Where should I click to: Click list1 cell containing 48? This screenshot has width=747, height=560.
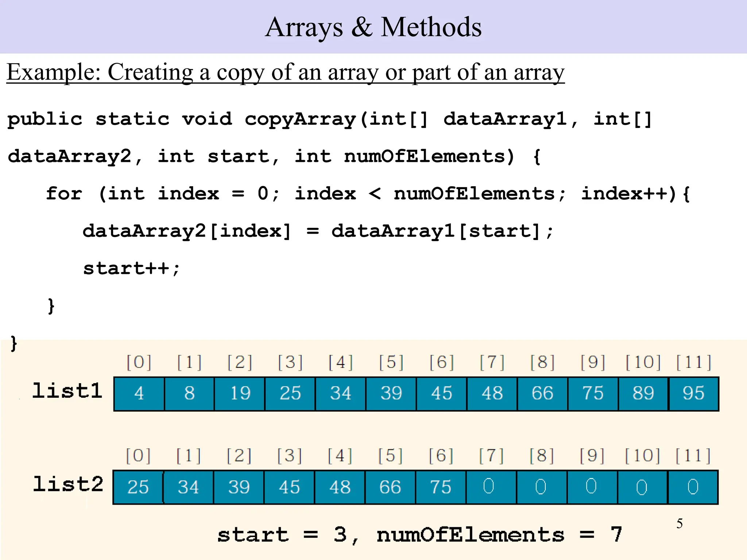tap(492, 394)
